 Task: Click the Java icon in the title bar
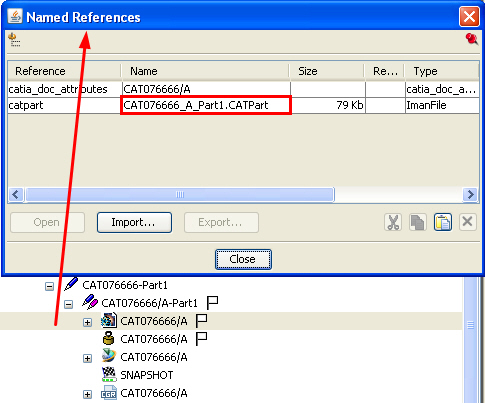15,16
